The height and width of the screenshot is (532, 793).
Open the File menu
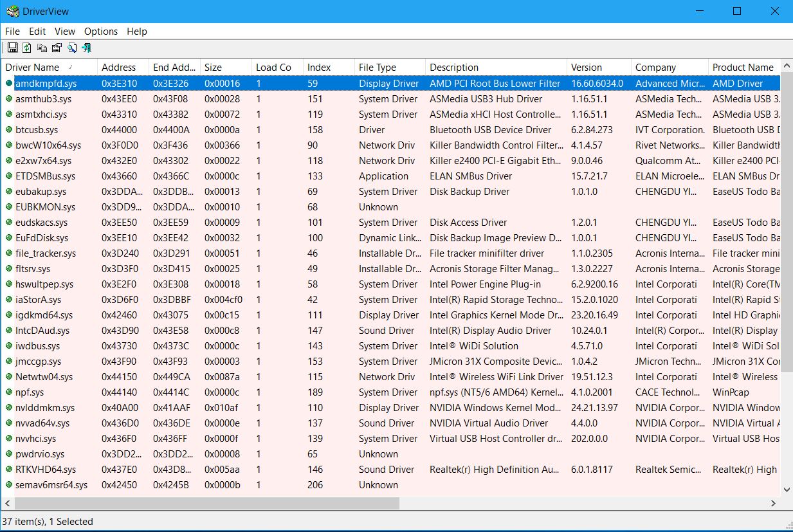pos(12,31)
